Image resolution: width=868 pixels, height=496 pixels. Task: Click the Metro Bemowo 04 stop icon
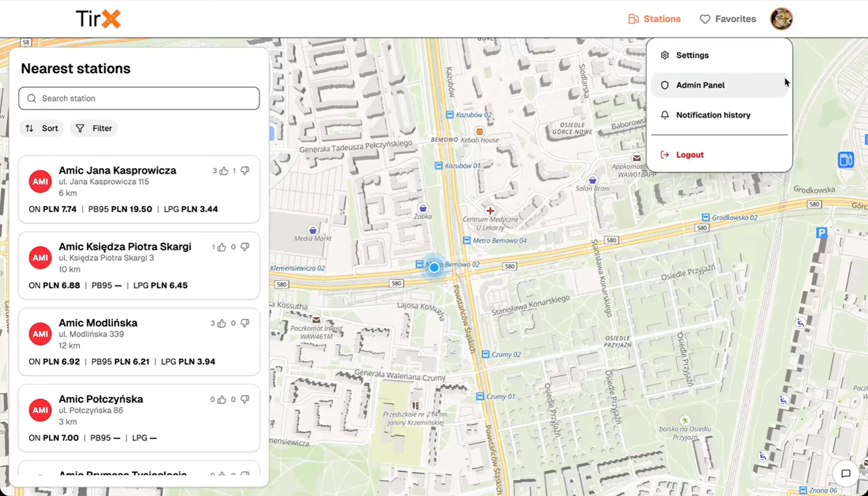point(466,241)
